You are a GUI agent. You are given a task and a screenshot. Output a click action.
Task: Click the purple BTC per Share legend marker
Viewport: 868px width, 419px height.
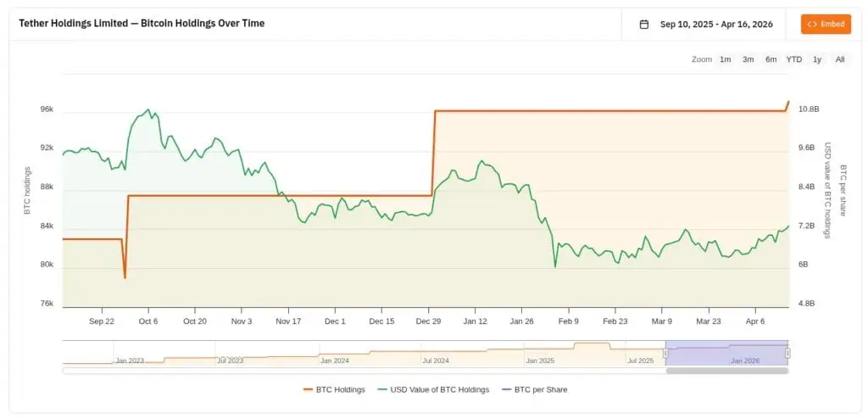click(507, 390)
